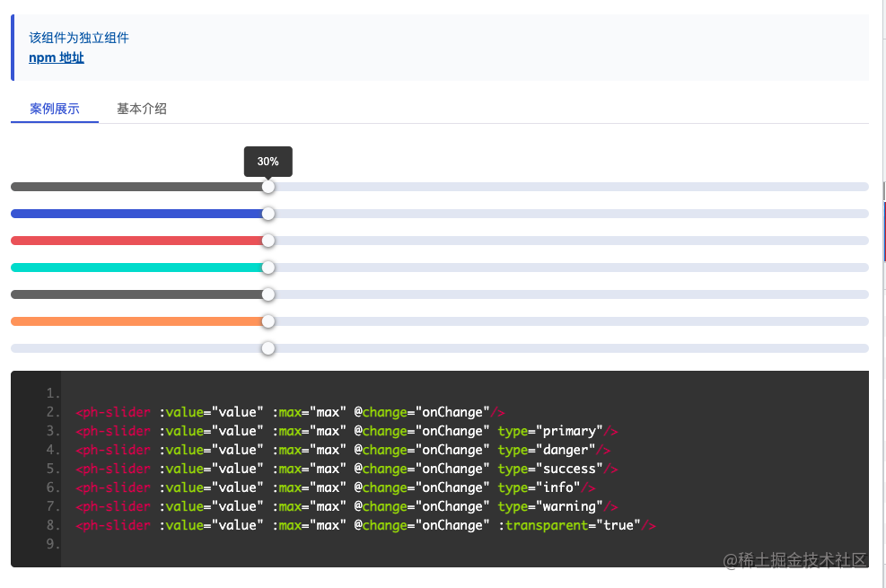This screenshot has width=886, height=588.
Task: Click the 30% tooltip above the slider
Action: pos(268,162)
